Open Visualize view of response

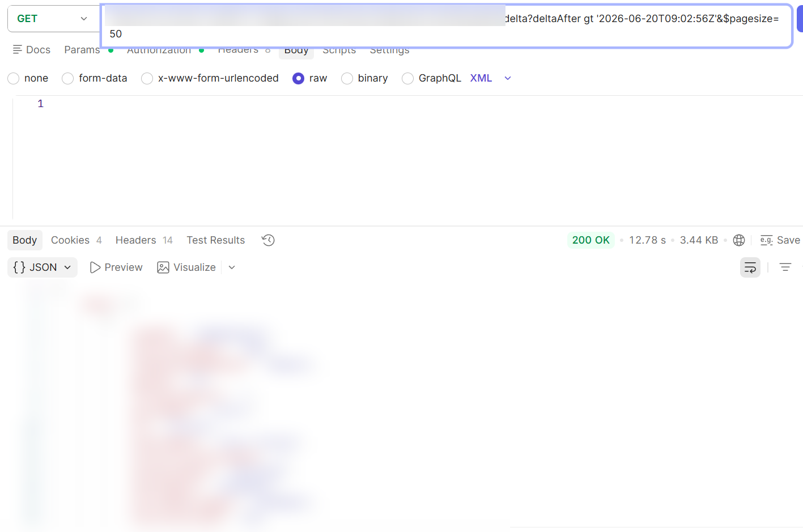186,267
